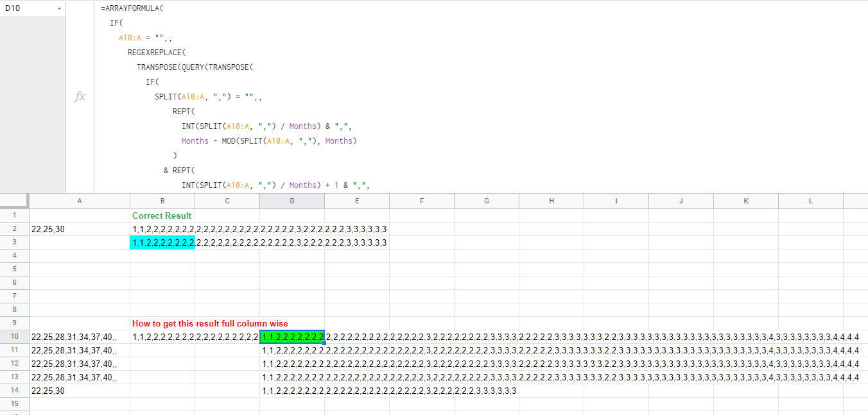Viewport: 868px width, 415px height.
Task: Click the select-all corner box
Action: pyautogui.click(x=14, y=201)
